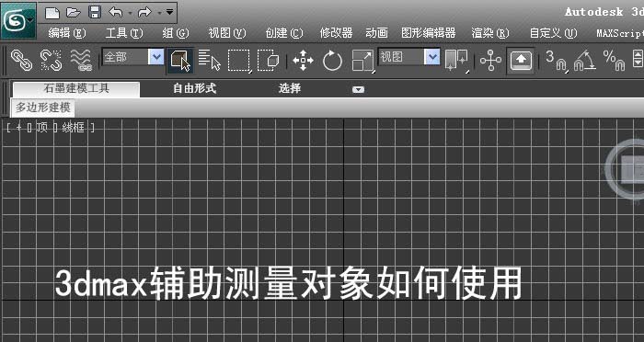This screenshot has height=342, width=644.
Task: Click the 顶 viewport view label
Action: click(x=42, y=128)
